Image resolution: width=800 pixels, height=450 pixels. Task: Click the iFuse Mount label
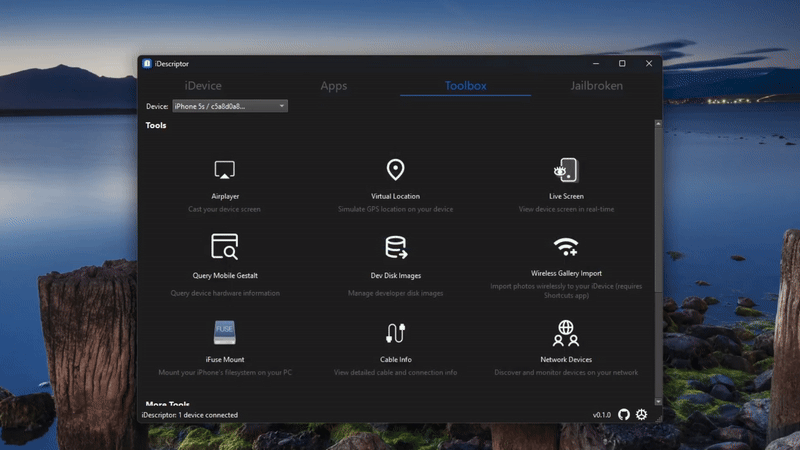coord(225,359)
